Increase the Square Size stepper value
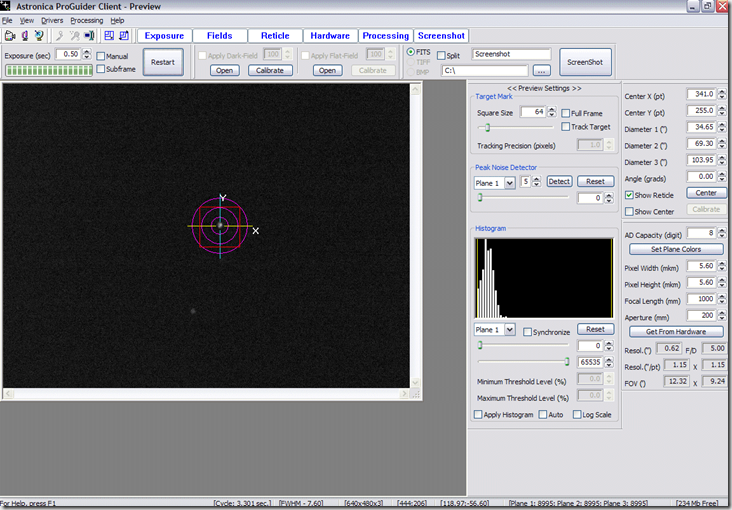 click(x=552, y=110)
